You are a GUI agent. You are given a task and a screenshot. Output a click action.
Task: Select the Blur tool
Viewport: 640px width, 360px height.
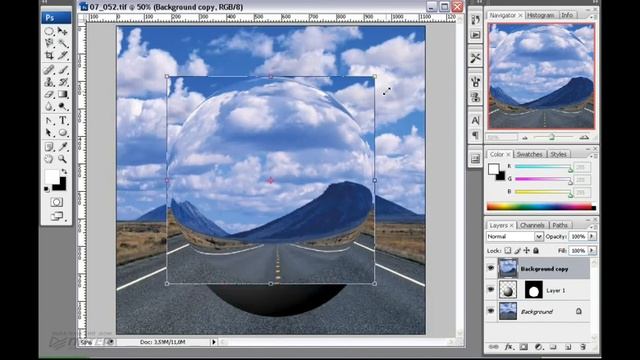(x=49, y=107)
